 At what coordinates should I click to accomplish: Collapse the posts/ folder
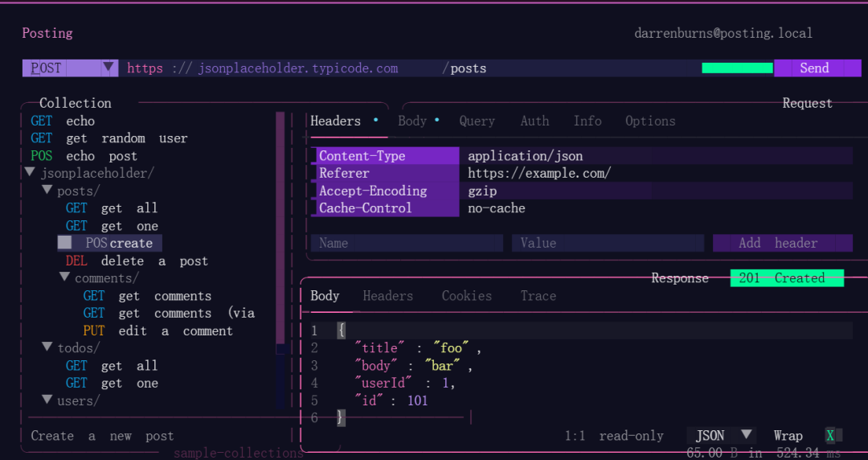(72, 191)
